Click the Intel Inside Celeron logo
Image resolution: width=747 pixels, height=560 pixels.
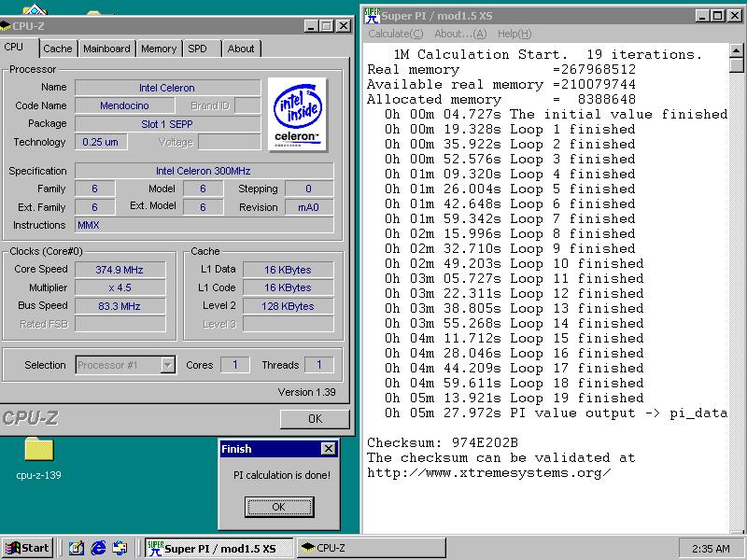297,114
